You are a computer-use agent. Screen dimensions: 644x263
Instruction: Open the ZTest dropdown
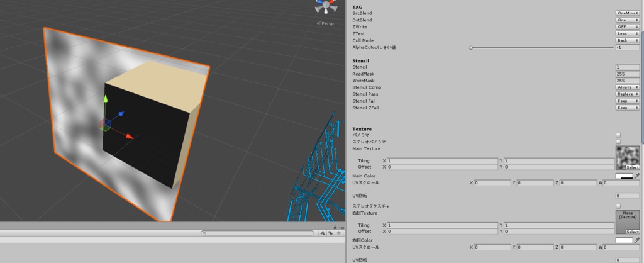(628, 34)
